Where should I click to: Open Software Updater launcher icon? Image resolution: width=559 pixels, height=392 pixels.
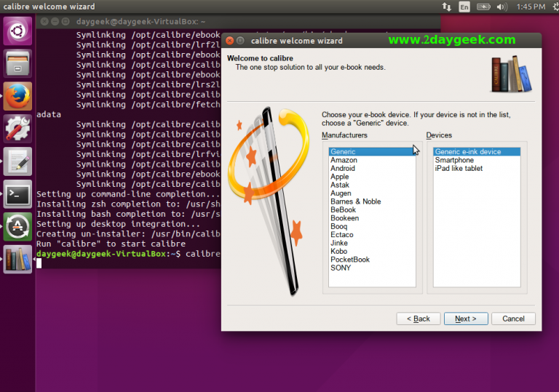pos(17,227)
